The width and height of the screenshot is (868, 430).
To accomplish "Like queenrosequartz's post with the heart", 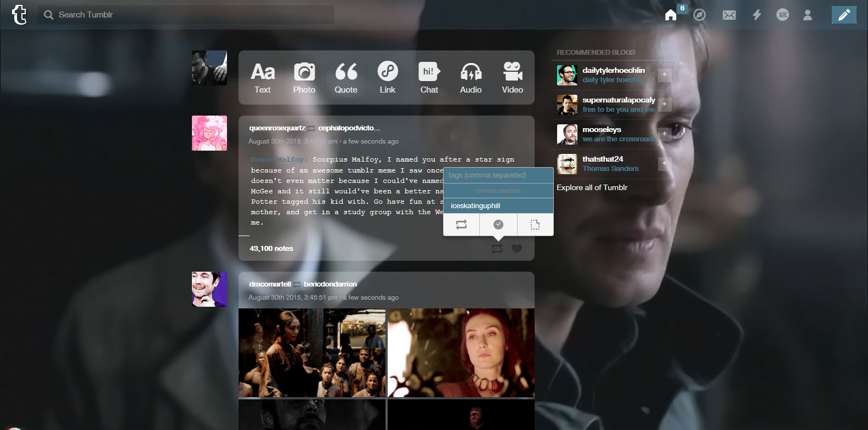I will [x=517, y=249].
